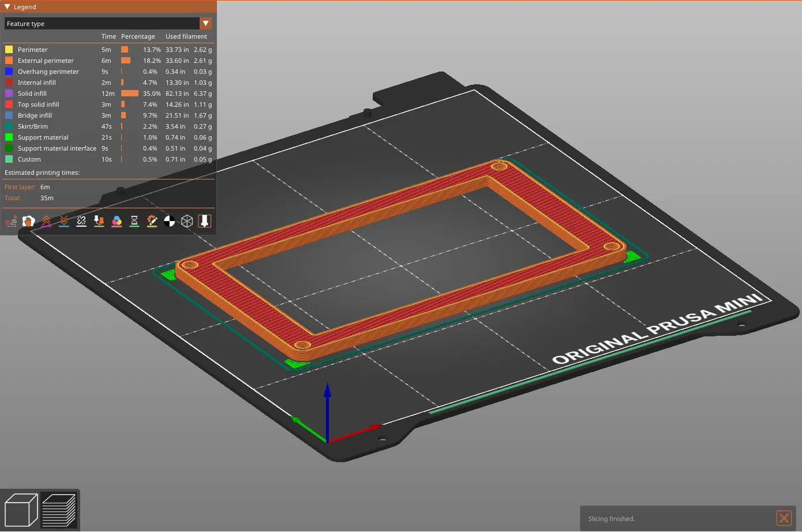
Task: Click the purple Solid infill swatch
Action: click(9, 93)
